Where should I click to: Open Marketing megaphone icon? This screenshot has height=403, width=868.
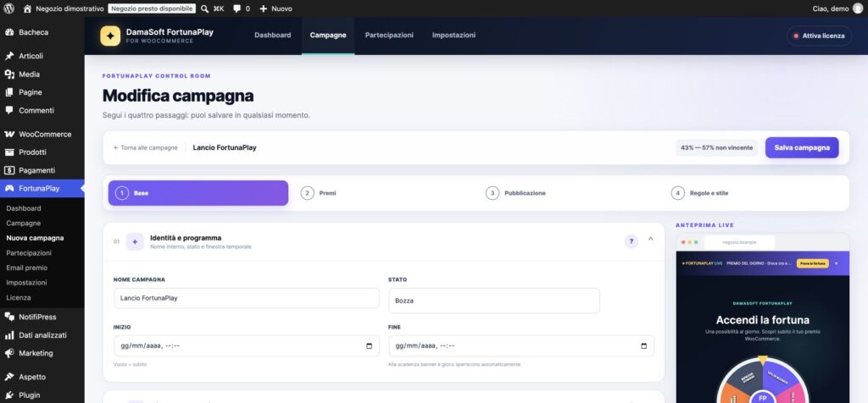coord(8,353)
